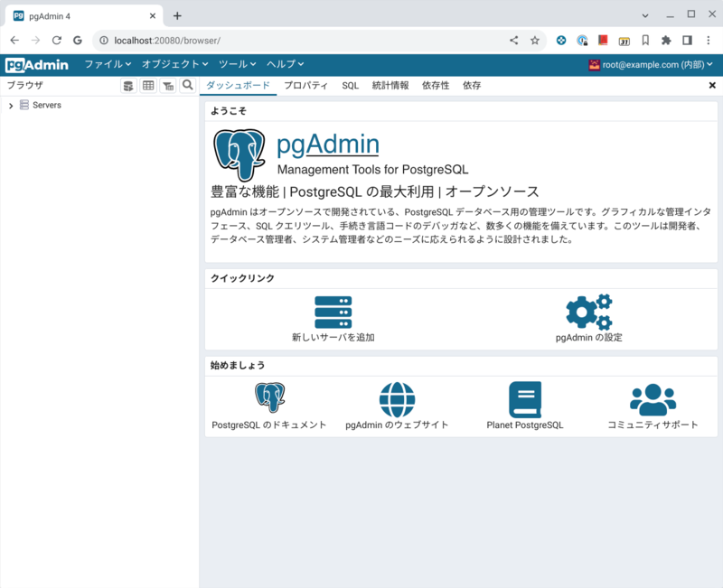Open pgAdmin の設定 via the gears icon
This screenshot has width=723, height=588.
(x=588, y=312)
